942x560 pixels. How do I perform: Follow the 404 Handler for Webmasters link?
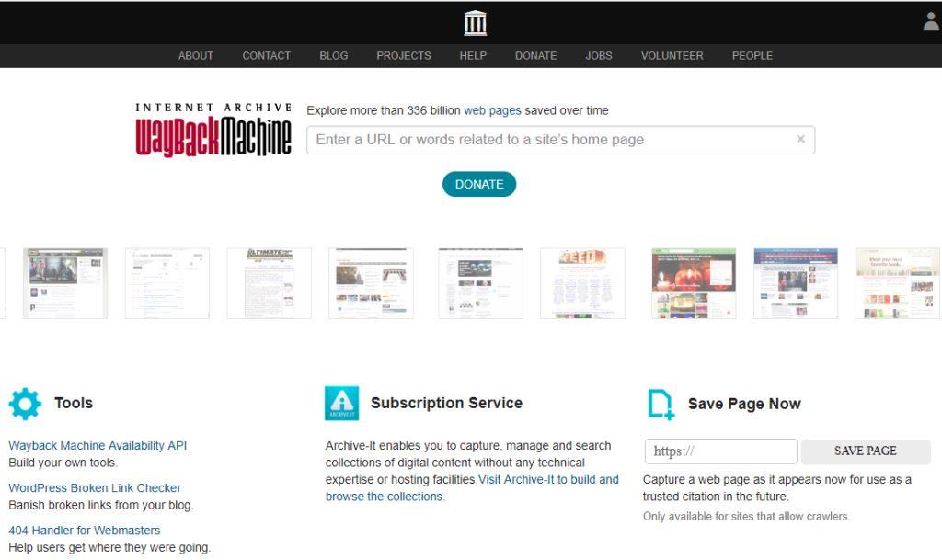tap(85, 531)
